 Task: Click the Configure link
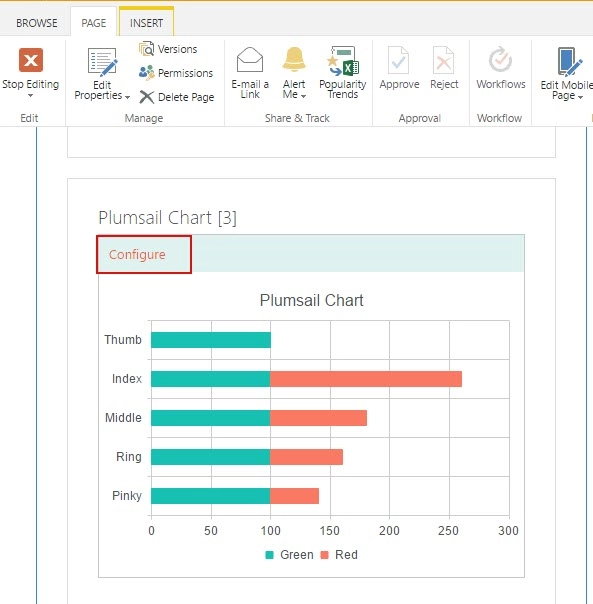coord(137,255)
